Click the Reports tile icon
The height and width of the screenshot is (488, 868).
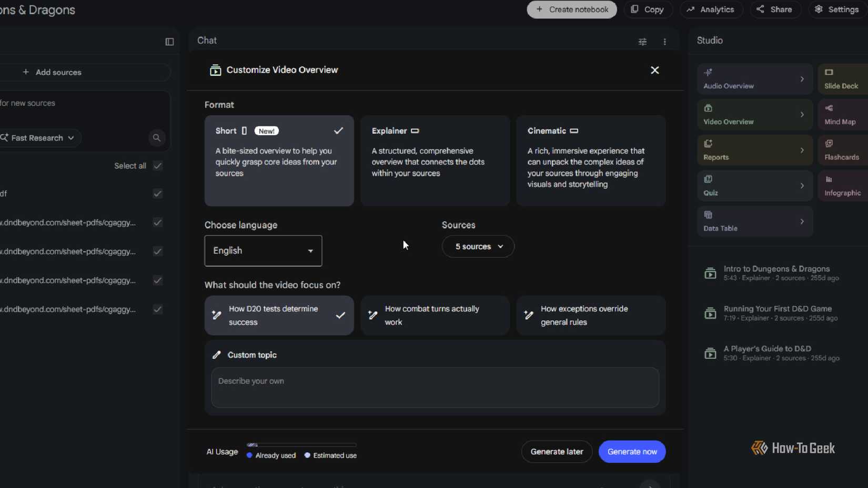coord(708,144)
